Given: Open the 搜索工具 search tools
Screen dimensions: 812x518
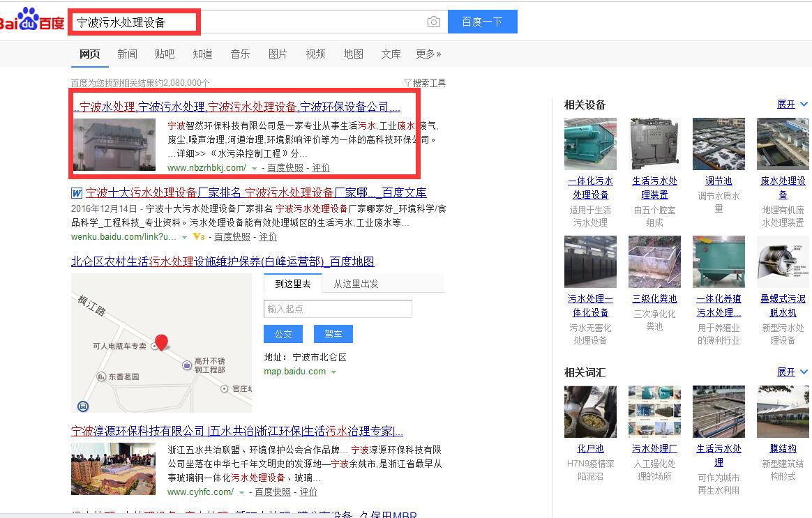Looking at the screenshot, I should tap(429, 84).
